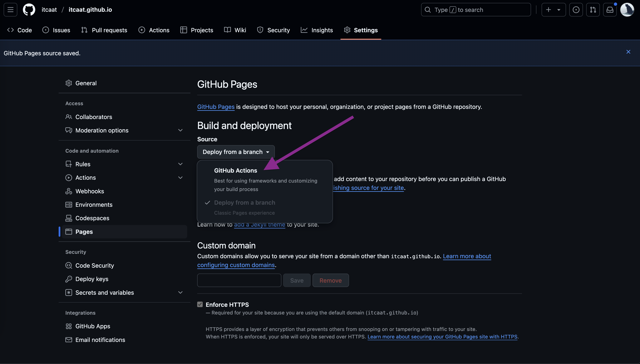Image resolution: width=640 pixels, height=364 pixels.
Task: Expand sidebar Actions section chevron
Action: click(180, 178)
